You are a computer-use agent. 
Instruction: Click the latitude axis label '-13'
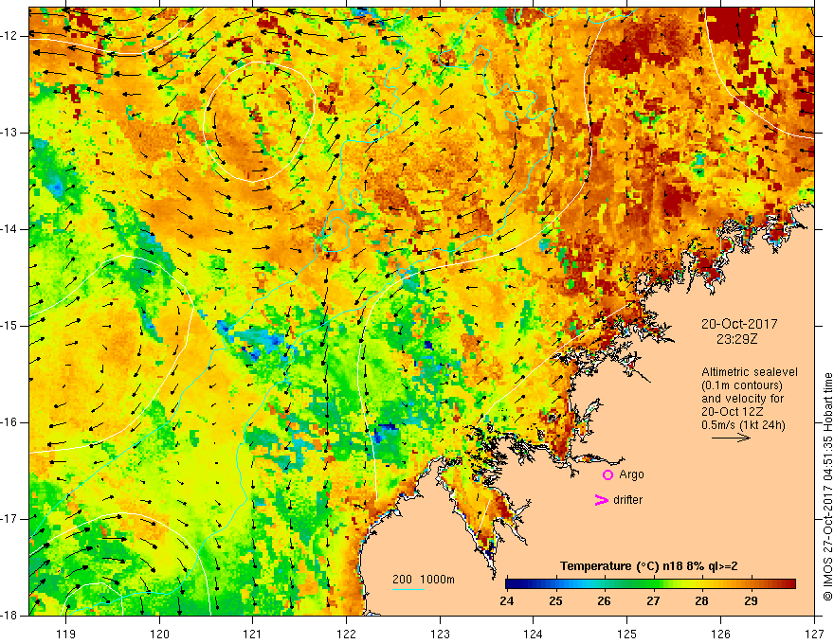9,133
